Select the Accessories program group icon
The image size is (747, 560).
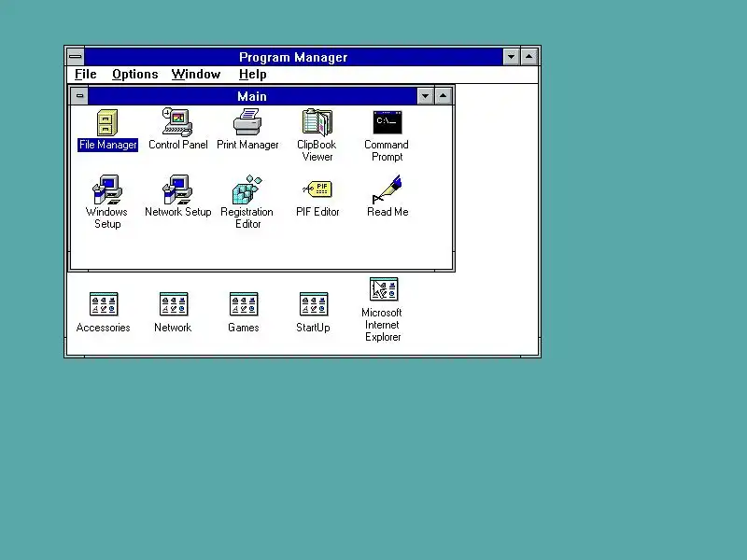(x=104, y=304)
